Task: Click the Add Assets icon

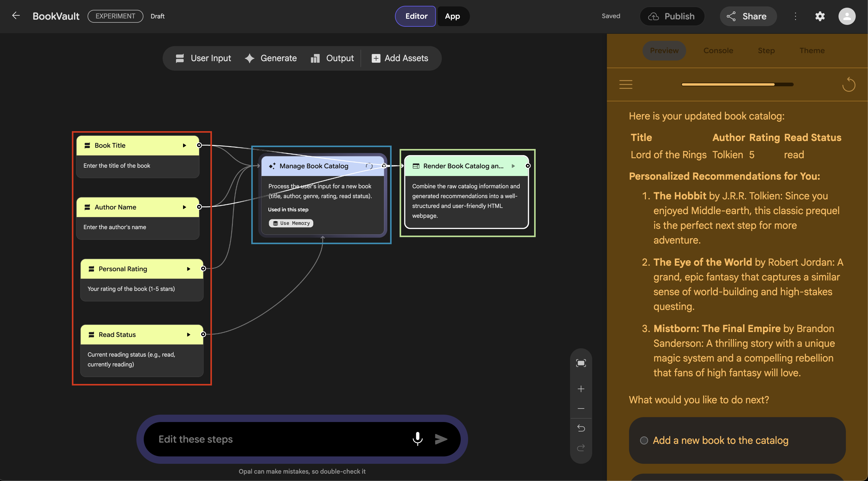Action: 375,58
